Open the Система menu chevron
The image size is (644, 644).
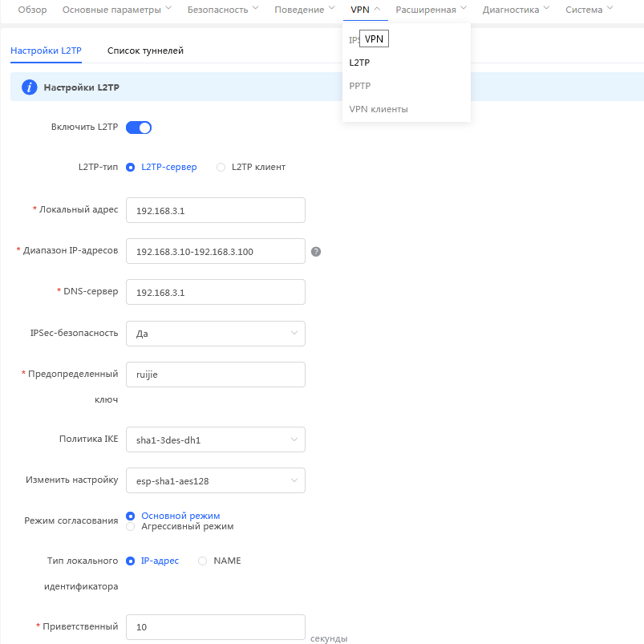click(x=610, y=8)
